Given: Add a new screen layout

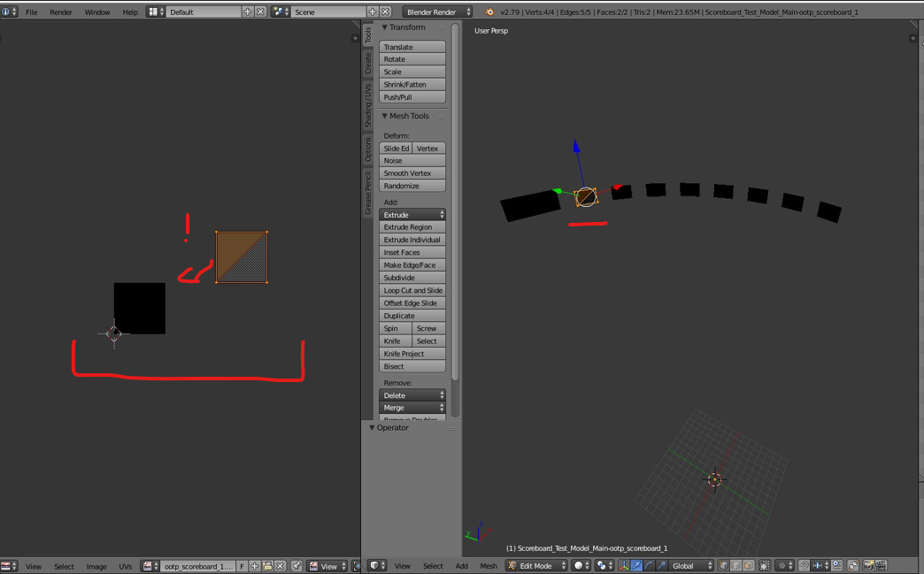Looking at the screenshot, I should coord(248,12).
